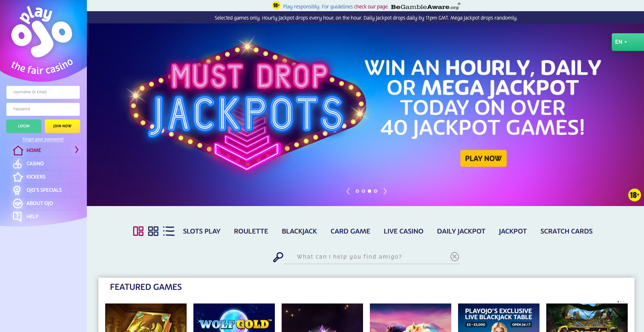The width and height of the screenshot is (644, 332).
Task: Click the search magnifier icon
Action: click(x=278, y=257)
